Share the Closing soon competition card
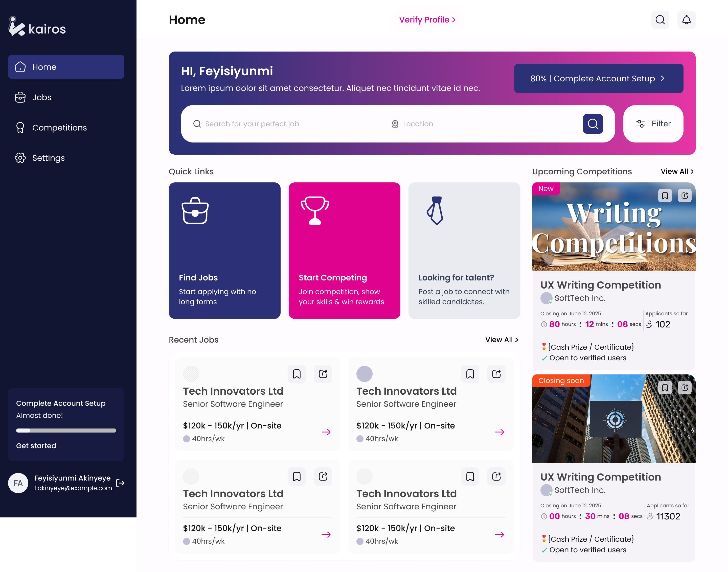728x572 pixels. point(685,388)
